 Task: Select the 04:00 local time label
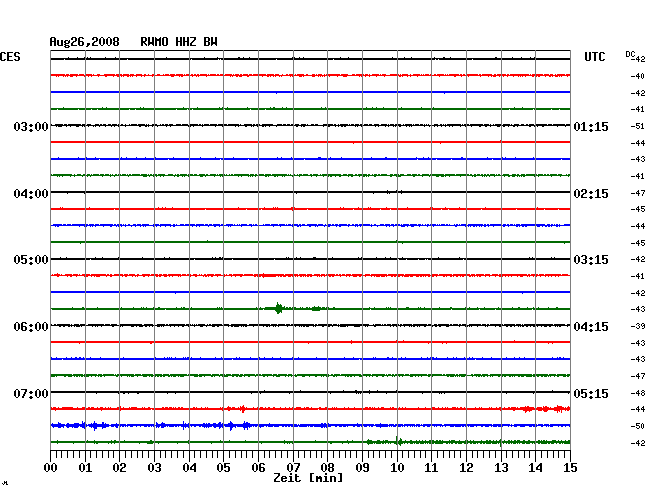(31, 194)
